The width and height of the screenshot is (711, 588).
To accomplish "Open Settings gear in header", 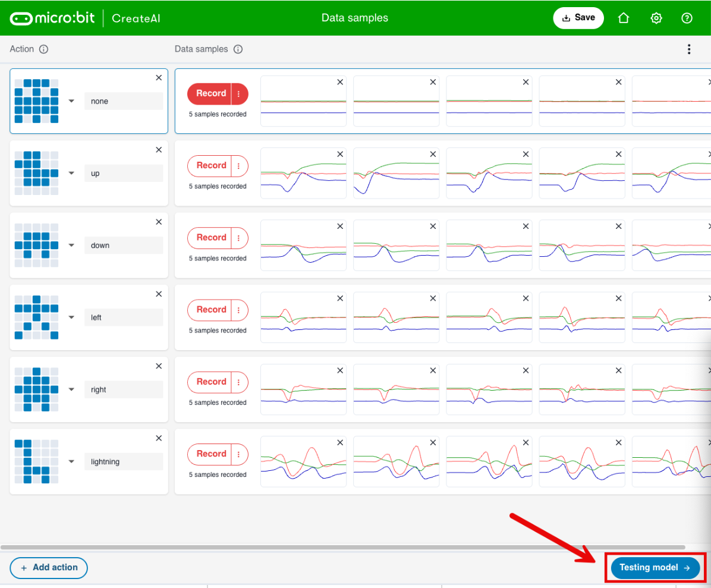I will pos(656,18).
